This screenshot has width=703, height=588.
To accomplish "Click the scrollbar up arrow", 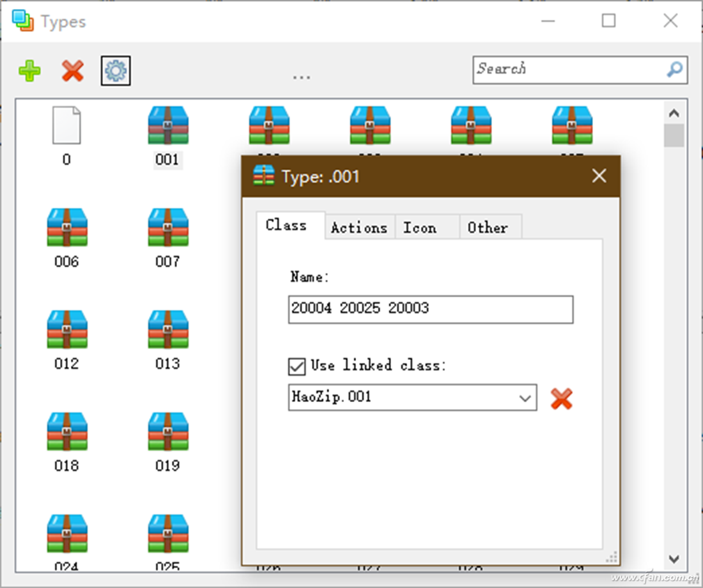I will (674, 113).
